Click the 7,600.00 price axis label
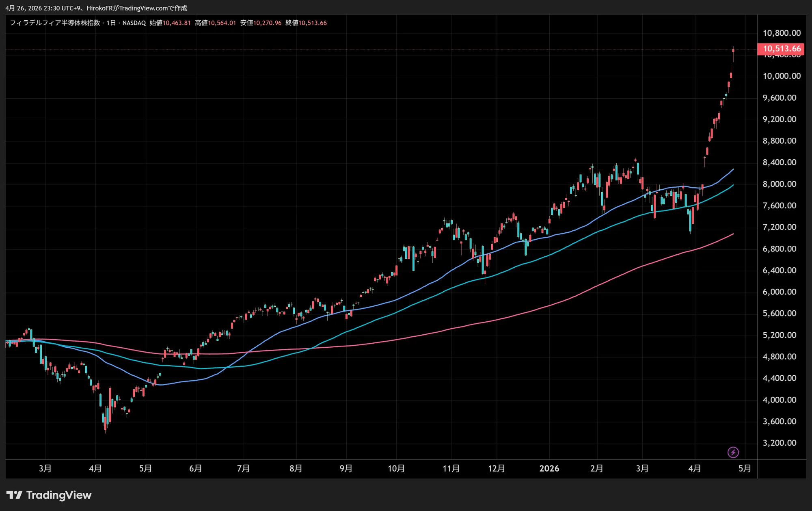812x511 pixels. (780, 206)
